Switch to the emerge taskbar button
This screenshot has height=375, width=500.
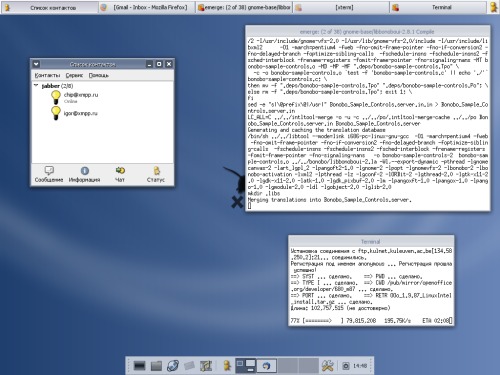tap(244, 7)
